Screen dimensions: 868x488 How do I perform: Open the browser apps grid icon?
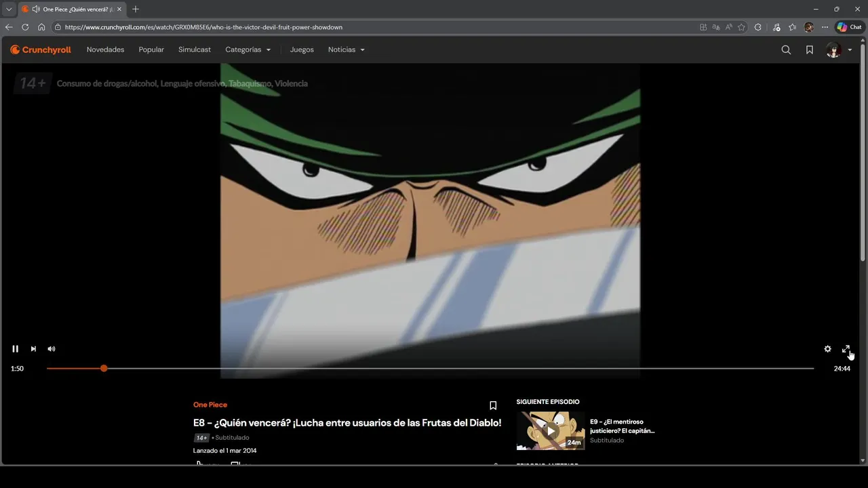(x=703, y=27)
